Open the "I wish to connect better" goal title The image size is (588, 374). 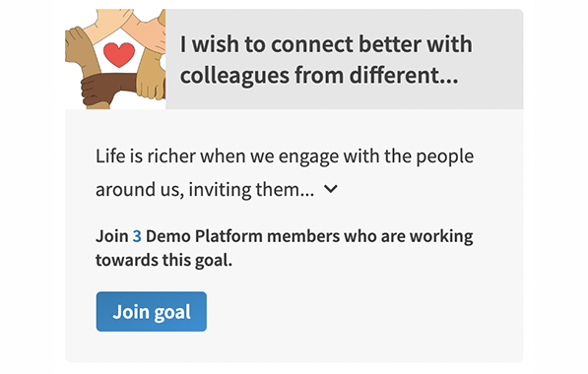326,60
